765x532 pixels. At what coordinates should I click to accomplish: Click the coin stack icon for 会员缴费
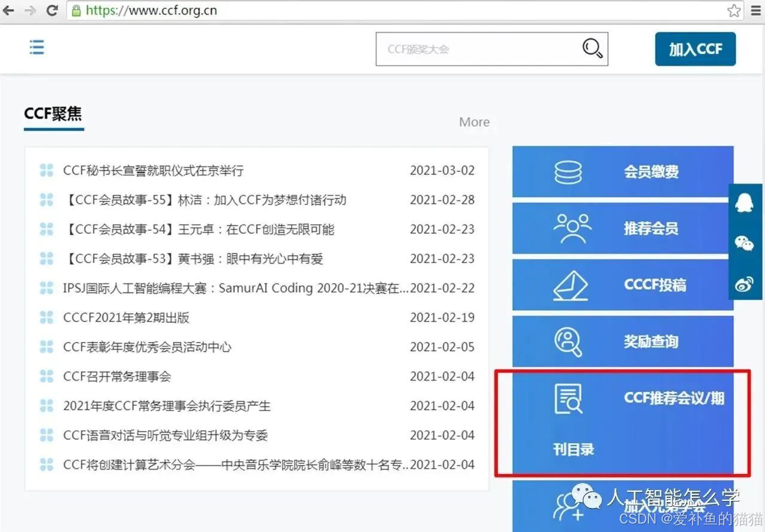coord(568,172)
